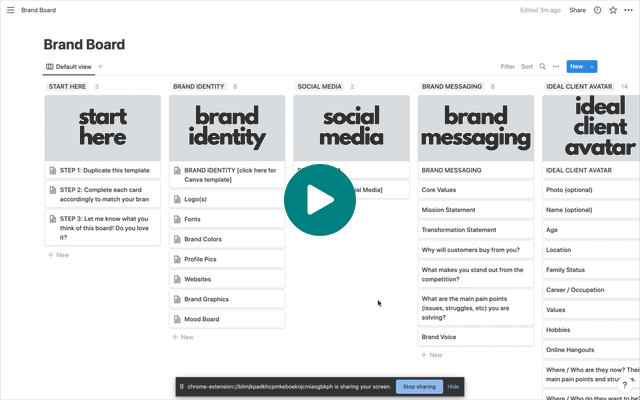Open 'What makes you stand out' card
640x400 pixels.
tap(476, 275)
